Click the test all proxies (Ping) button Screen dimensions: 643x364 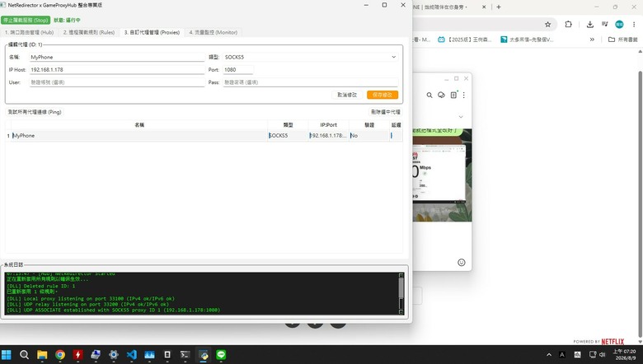click(35, 112)
